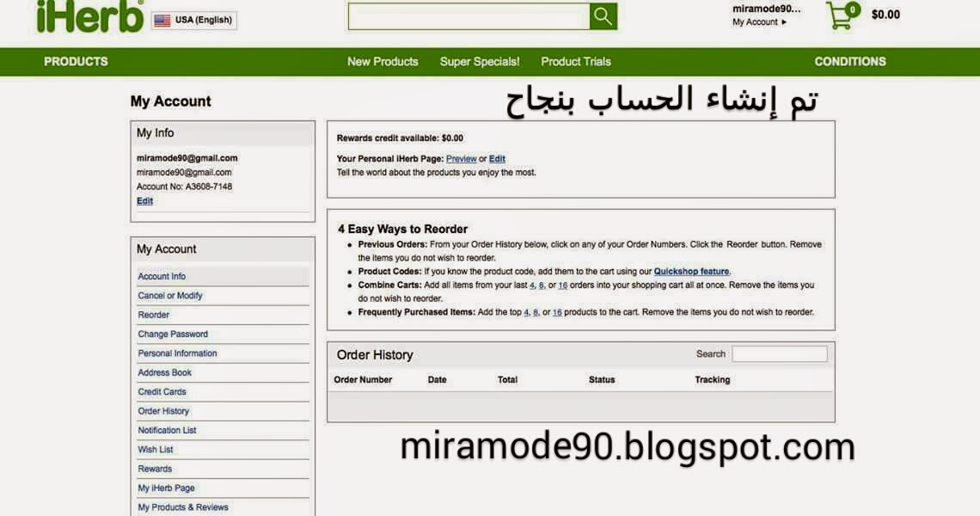Open Notification List
The height and width of the screenshot is (516, 980).
167,430
